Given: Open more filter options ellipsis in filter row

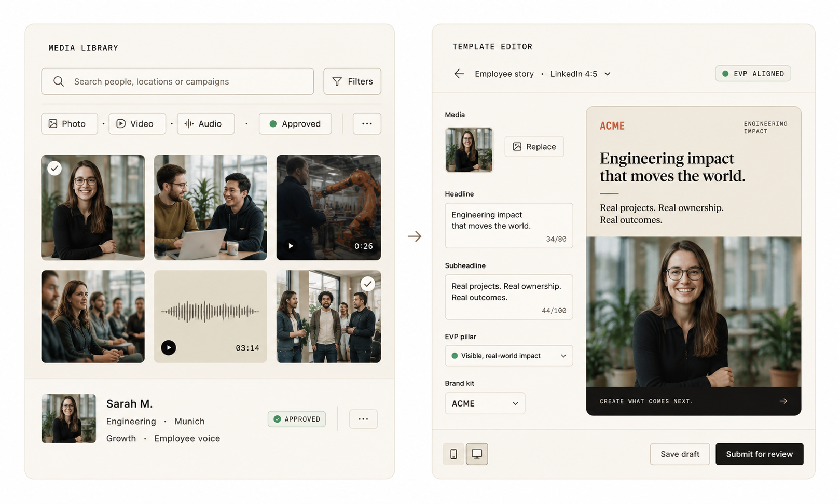Looking at the screenshot, I should (367, 123).
